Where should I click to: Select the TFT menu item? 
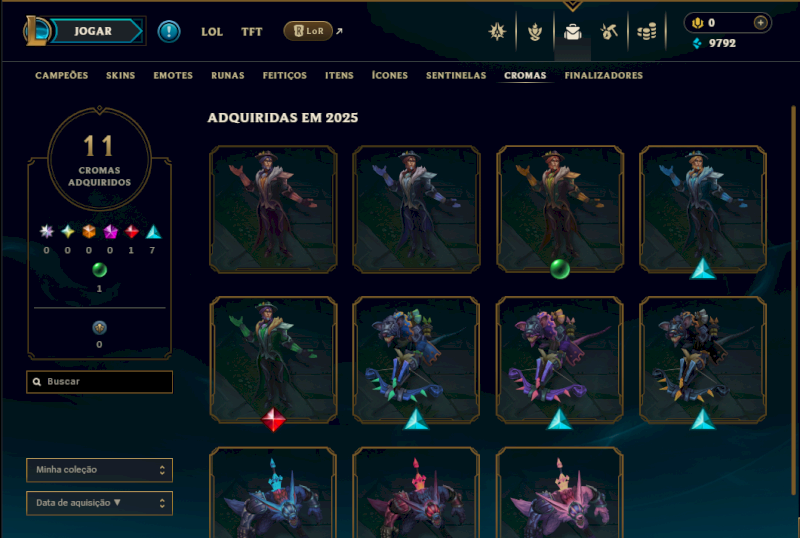252,32
